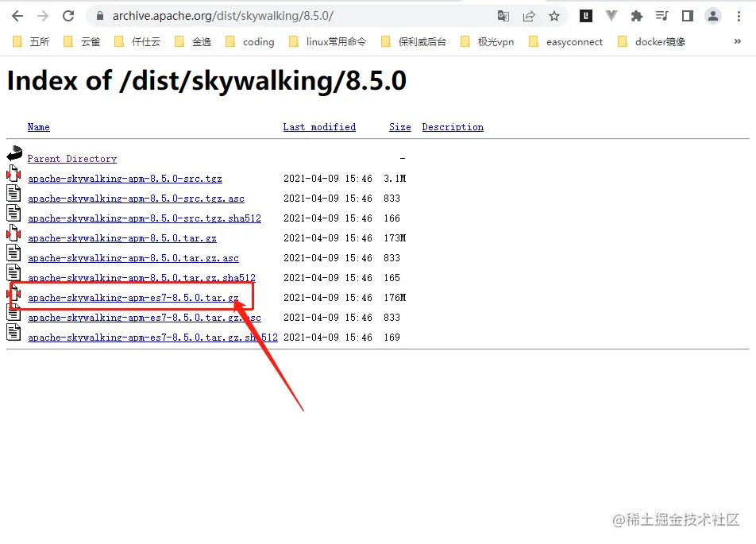This screenshot has width=756, height=544.
Task: Click the browser back arrow
Action: click(17, 16)
